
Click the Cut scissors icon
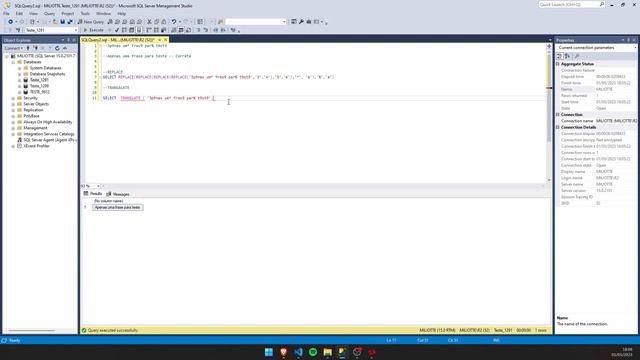[149, 22]
